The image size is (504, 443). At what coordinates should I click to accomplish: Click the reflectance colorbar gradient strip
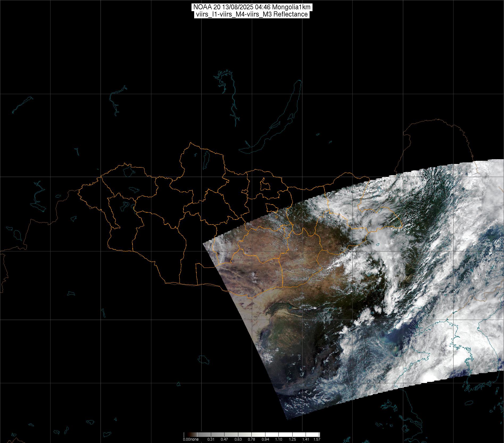252,434
